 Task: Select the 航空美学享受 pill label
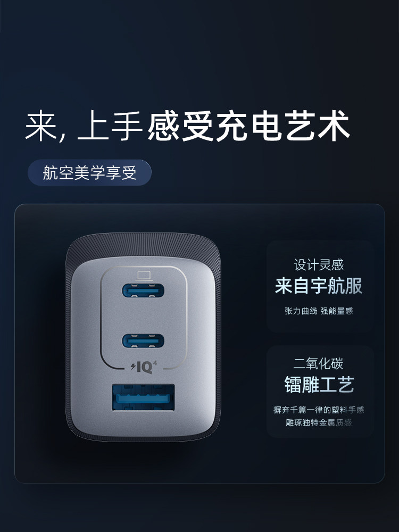click(x=89, y=173)
